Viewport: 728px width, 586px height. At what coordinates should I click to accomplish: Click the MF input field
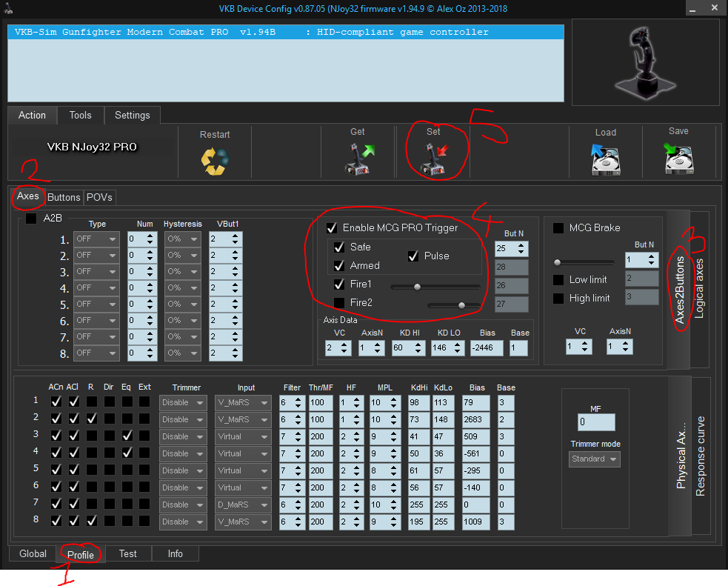596,422
